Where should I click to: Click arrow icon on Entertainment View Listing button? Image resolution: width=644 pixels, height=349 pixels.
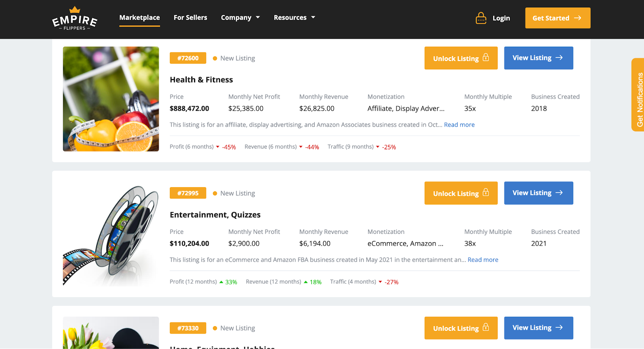[x=559, y=193]
